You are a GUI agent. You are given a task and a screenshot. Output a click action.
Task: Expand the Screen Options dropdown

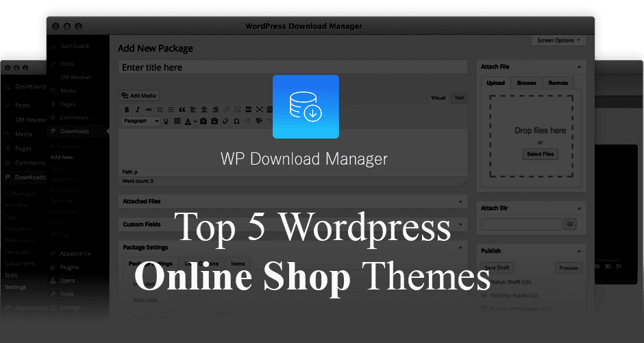coord(558,40)
